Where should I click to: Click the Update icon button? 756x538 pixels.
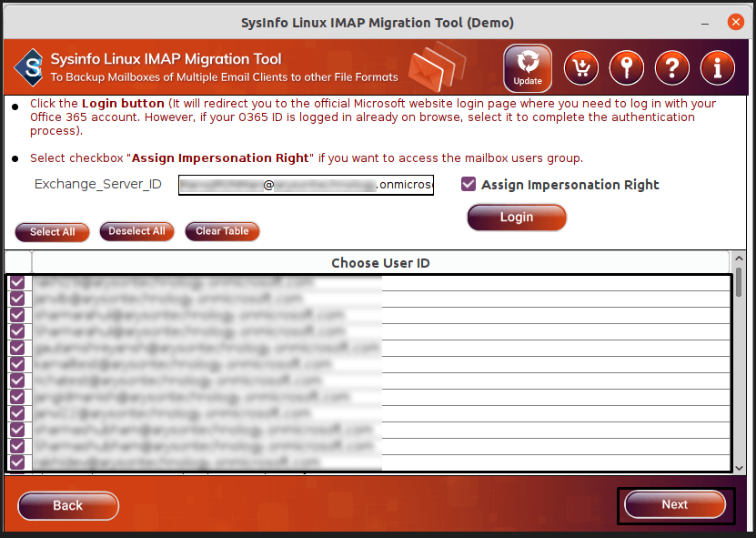(x=528, y=68)
